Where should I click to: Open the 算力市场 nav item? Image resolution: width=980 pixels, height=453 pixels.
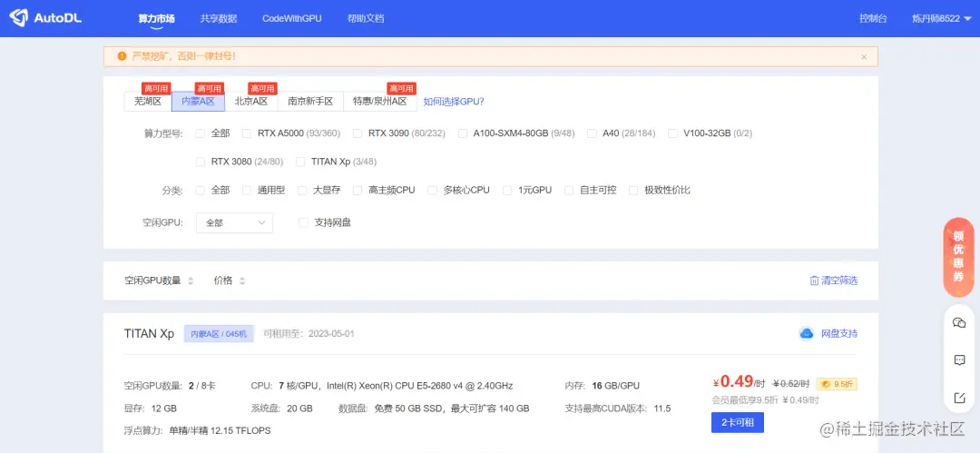pos(156,19)
